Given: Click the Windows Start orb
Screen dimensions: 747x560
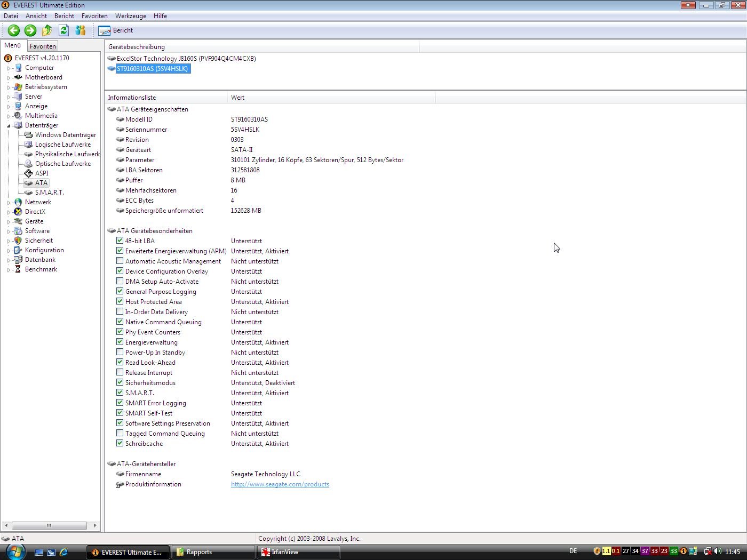Looking at the screenshot, I should (15, 551).
